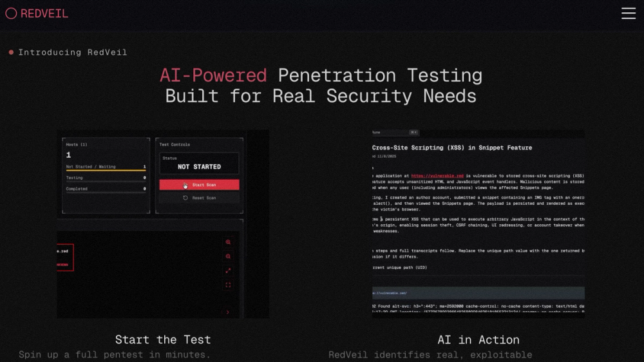Click the REDVEIL brand name

44,14
